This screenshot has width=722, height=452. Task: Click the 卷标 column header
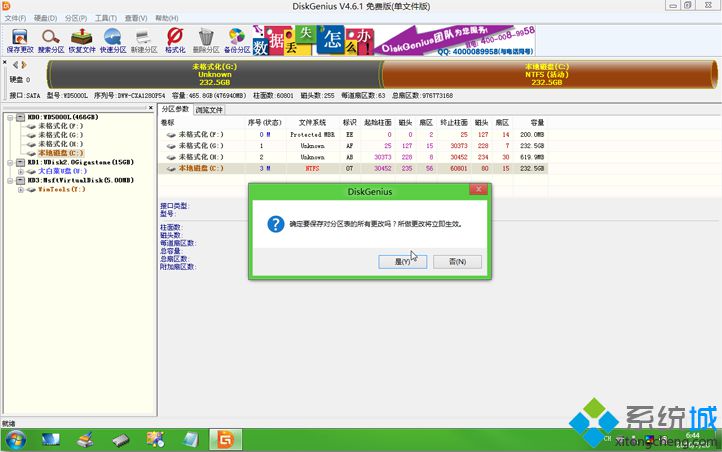(x=168, y=122)
